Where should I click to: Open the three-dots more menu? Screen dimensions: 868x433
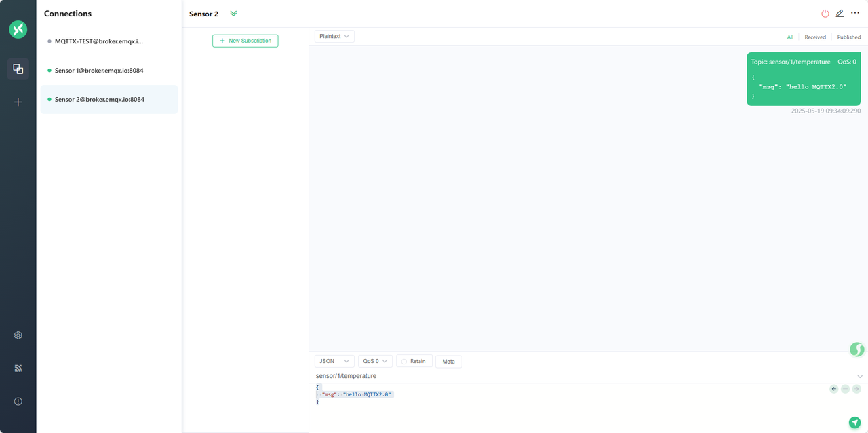855,13
